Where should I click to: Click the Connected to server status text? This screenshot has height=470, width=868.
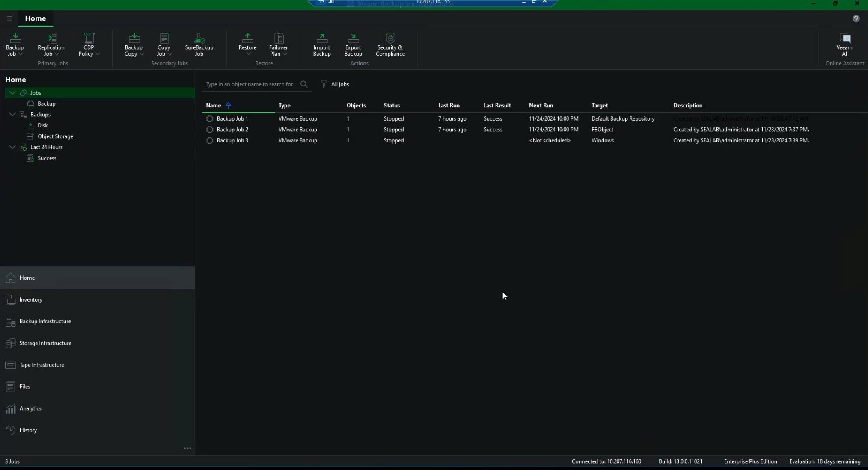(x=606, y=461)
